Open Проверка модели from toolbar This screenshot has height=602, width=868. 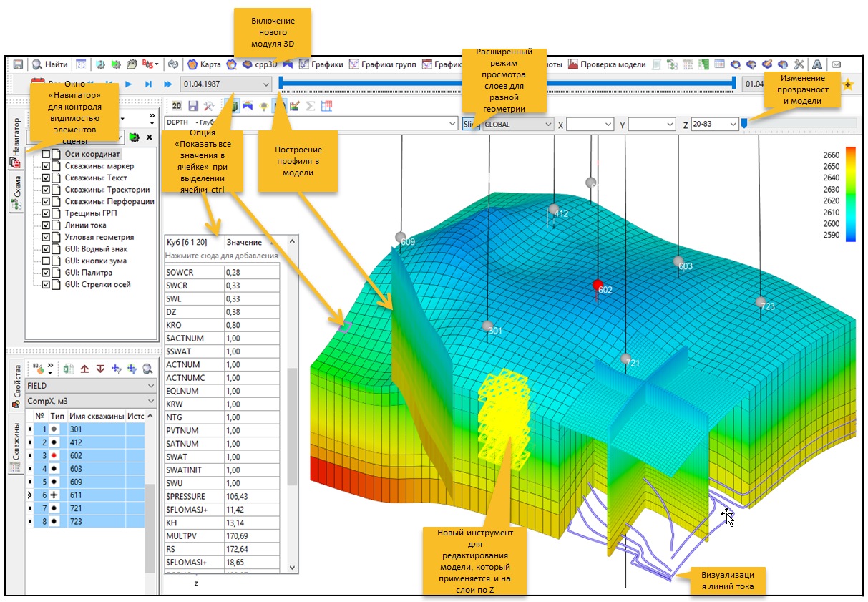click(x=607, y=64)
